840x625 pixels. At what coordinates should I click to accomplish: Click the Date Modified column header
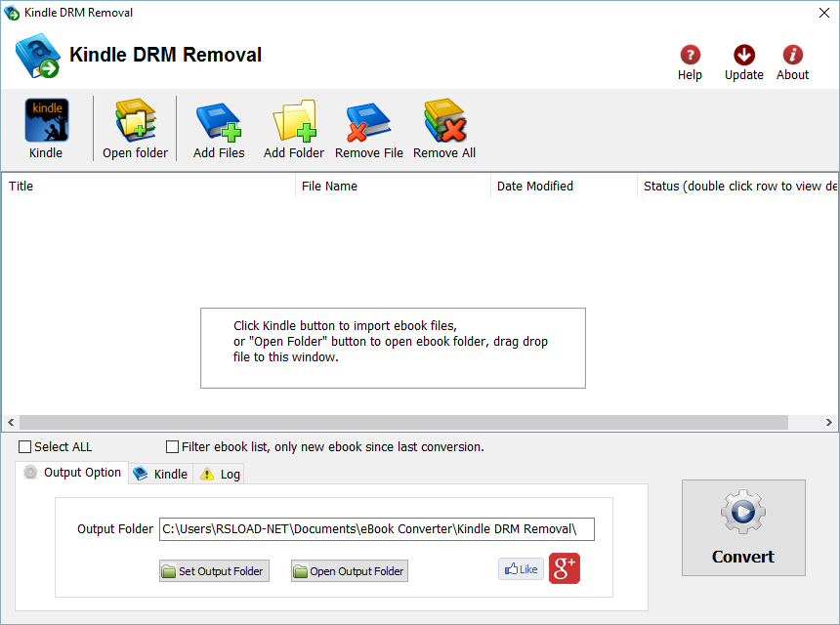564,186
